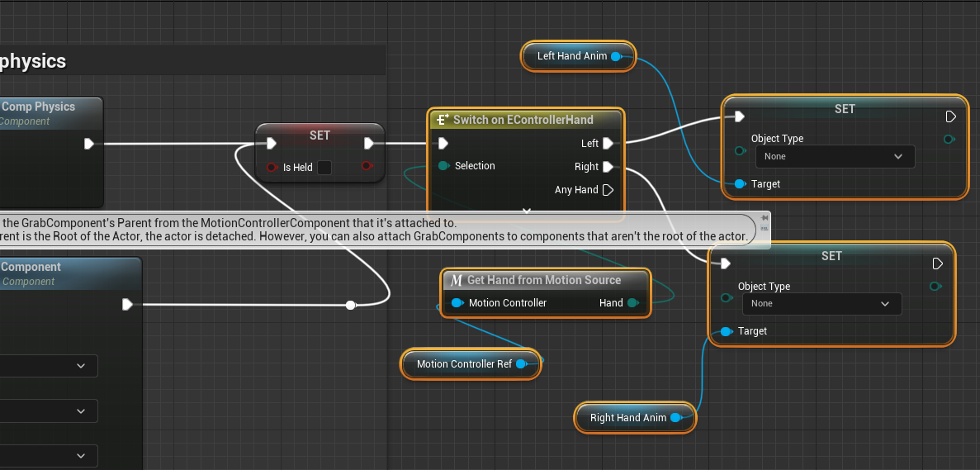Open the first dropdown in the left node
The image size is (980, 470).
[x=49, y=366]
